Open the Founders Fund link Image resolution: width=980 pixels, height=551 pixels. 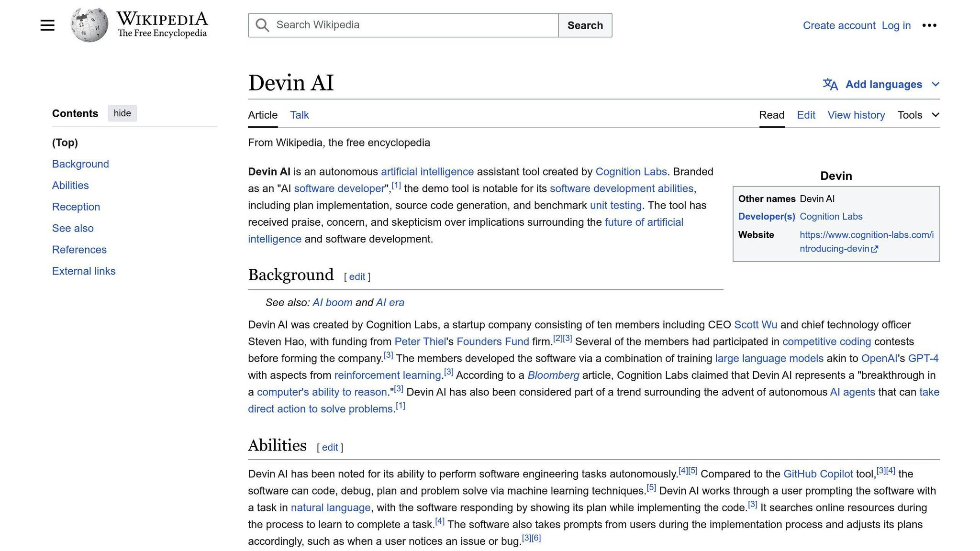(x=492, y=342)
